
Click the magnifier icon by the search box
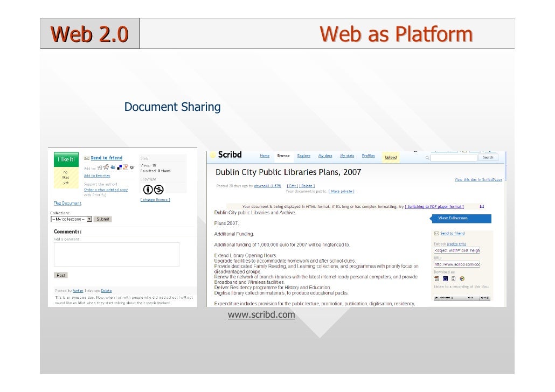pos(427,158)
